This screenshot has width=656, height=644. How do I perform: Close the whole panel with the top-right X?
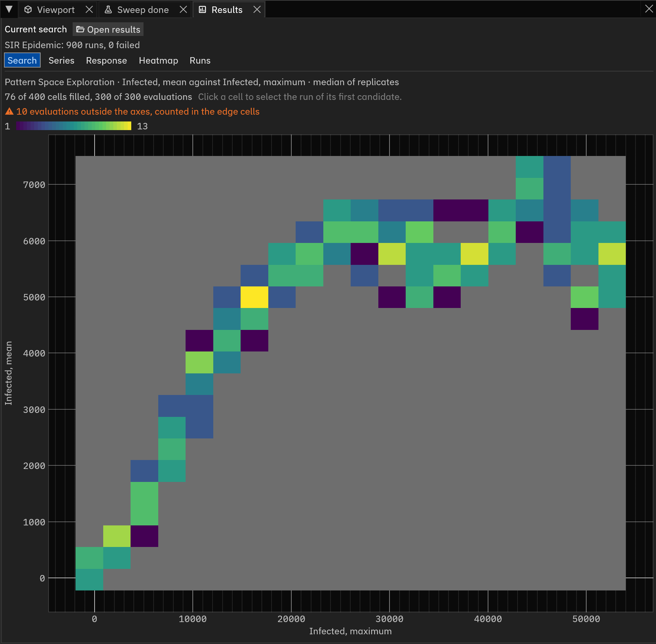[x=649, y=9]
